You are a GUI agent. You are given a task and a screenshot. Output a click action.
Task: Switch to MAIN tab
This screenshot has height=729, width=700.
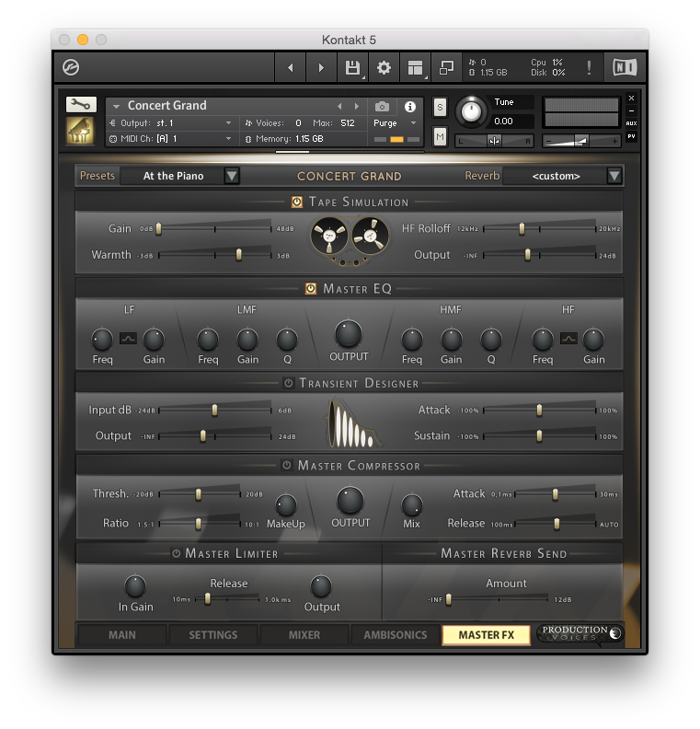pos(122,635)
